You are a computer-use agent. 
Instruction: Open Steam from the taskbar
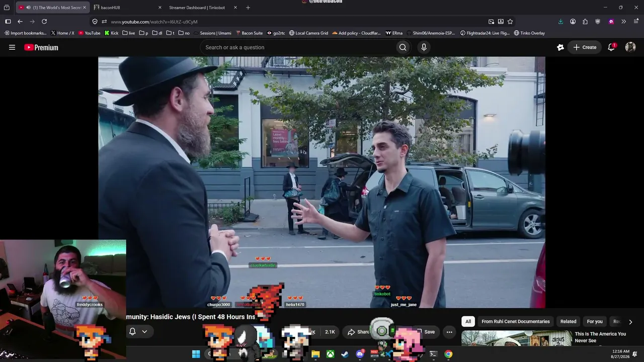coord(345,354)
